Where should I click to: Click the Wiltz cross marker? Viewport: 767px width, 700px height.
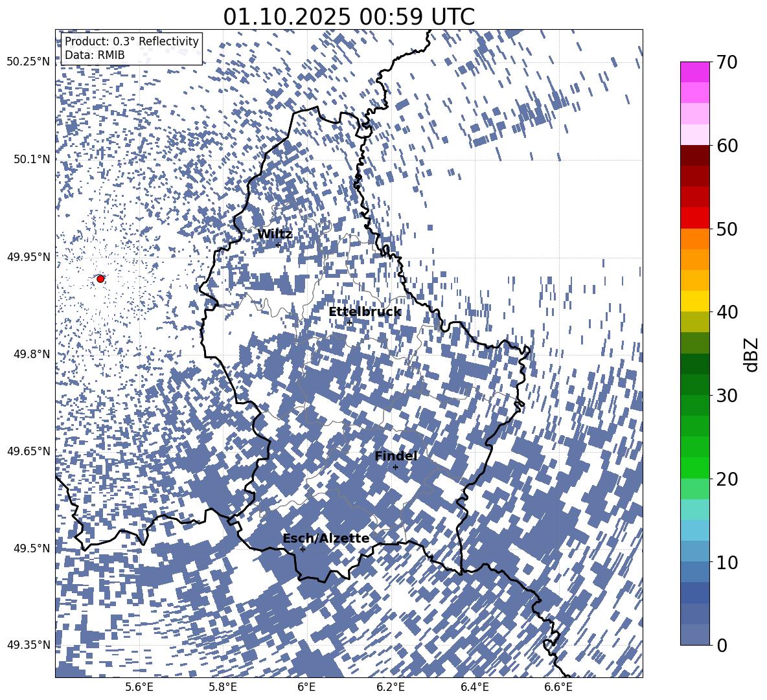[x=279, y=245]
